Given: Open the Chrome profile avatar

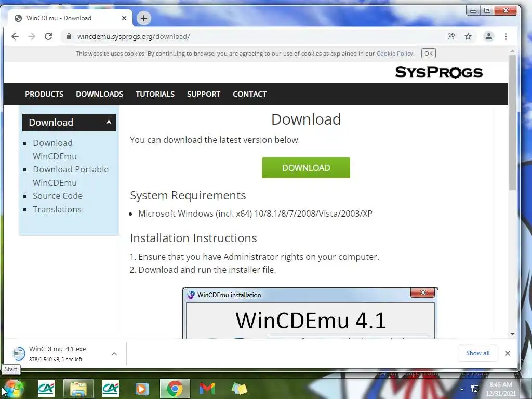Looking at the screenshot, I should click(x=488, y=36).
